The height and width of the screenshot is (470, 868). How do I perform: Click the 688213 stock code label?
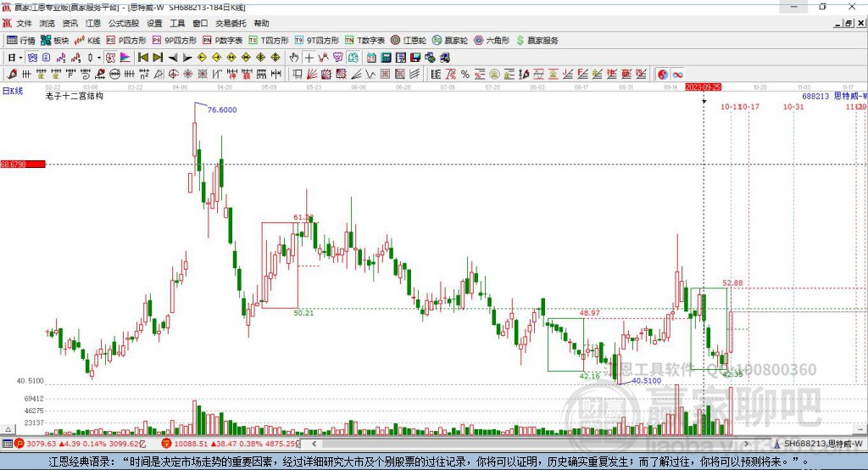coord(815,96)
